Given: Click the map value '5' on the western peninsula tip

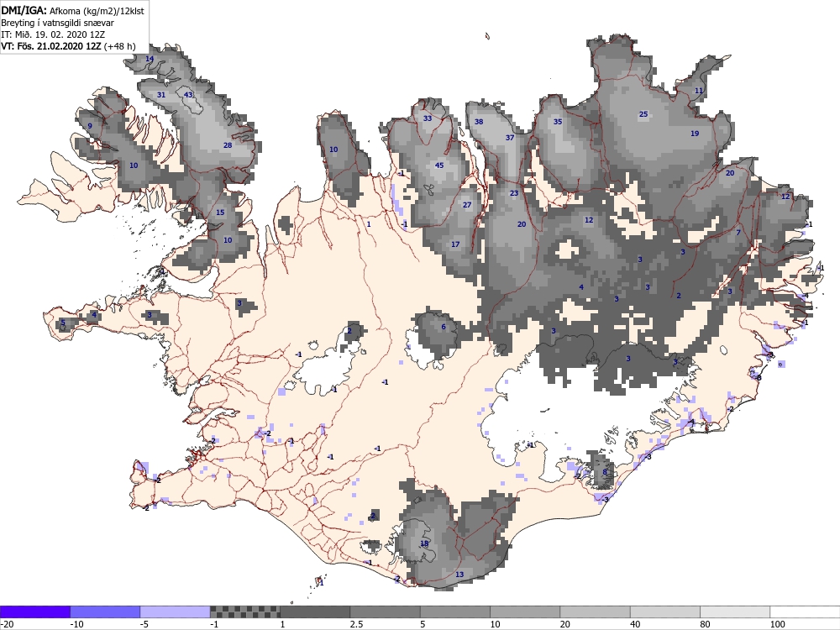Looking at the screenshot, I should [x=63, y=323].
